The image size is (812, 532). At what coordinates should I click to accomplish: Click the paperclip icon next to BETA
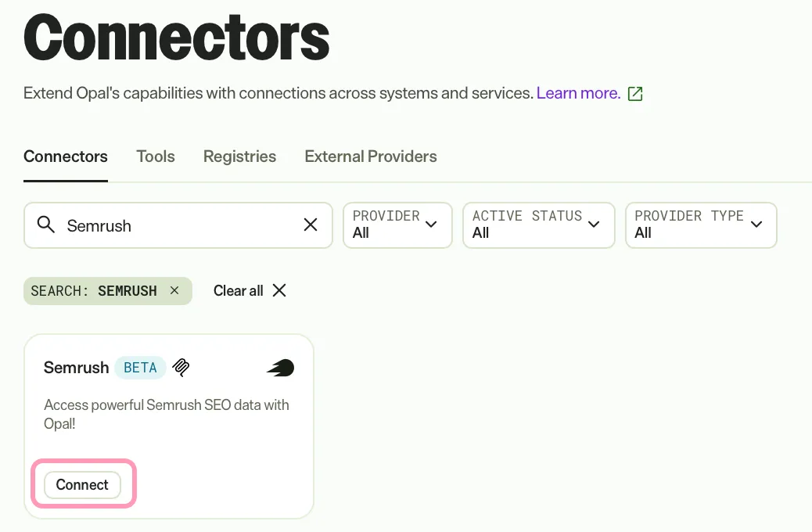pyautogui.click(x=181, y=367)
